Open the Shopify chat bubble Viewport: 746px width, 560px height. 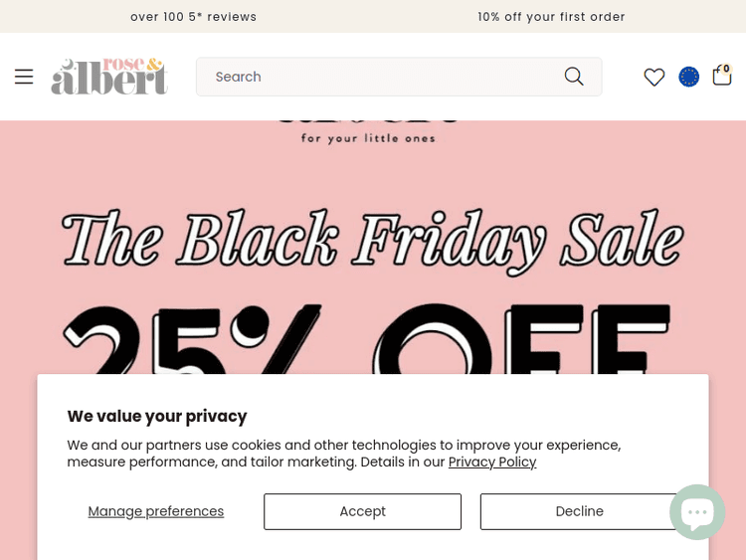click(x=697, y=512)
